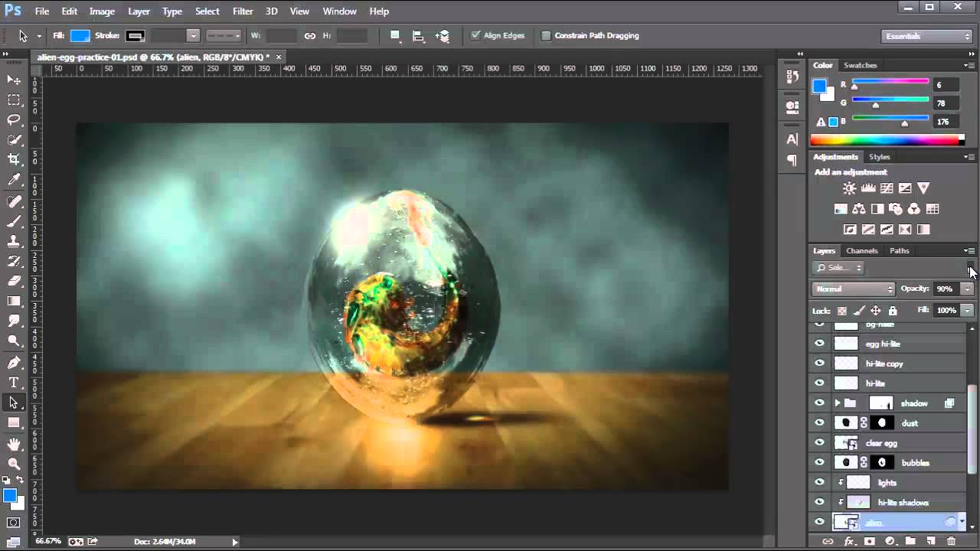
Task: Open the Brightness/Contrast adjustment icon
Action: click(849, 188)
